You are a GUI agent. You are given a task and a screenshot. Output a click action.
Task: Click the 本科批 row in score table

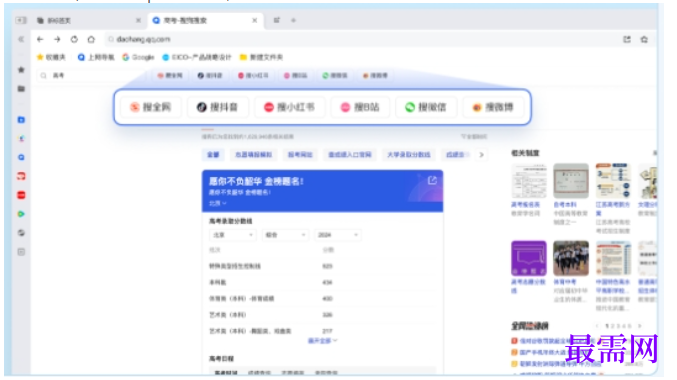(322, 282)
